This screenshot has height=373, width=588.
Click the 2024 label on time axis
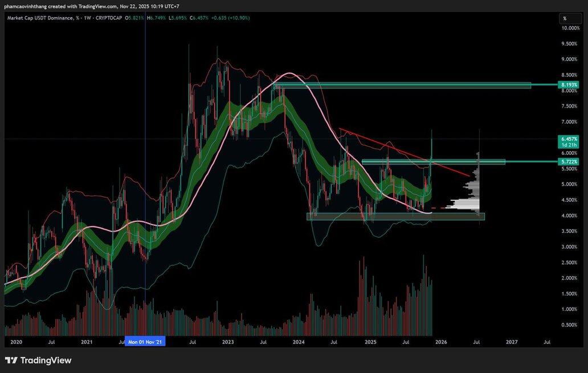coord(299,342)
